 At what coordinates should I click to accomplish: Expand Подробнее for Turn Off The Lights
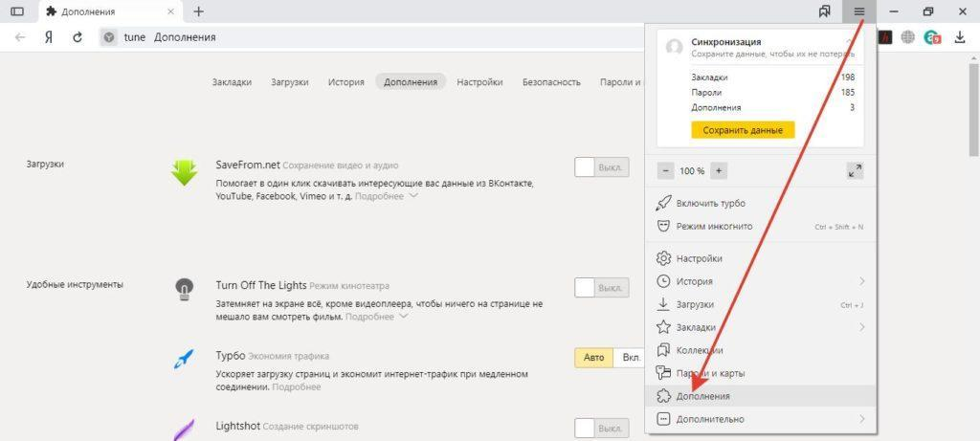click(376, 317)
